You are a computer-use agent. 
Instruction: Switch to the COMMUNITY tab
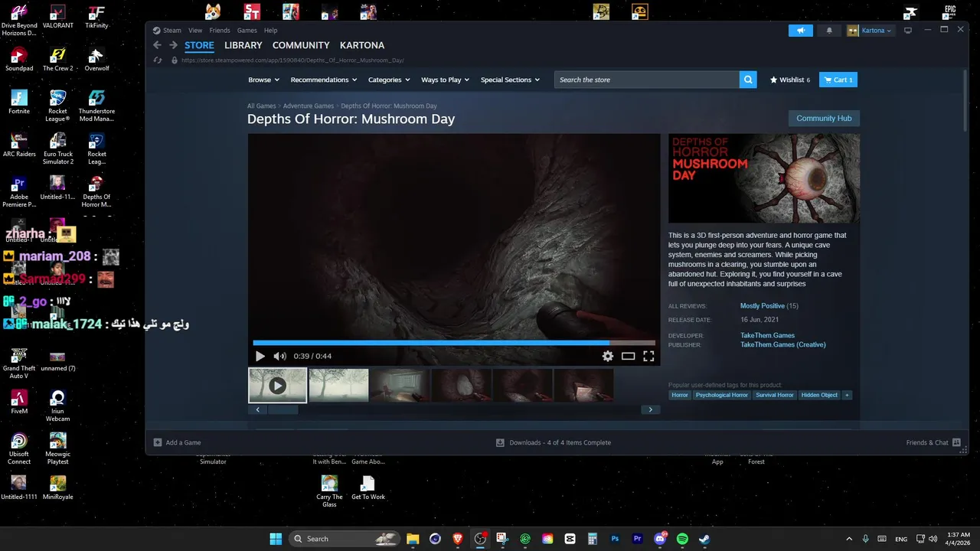tap(301, 45)
